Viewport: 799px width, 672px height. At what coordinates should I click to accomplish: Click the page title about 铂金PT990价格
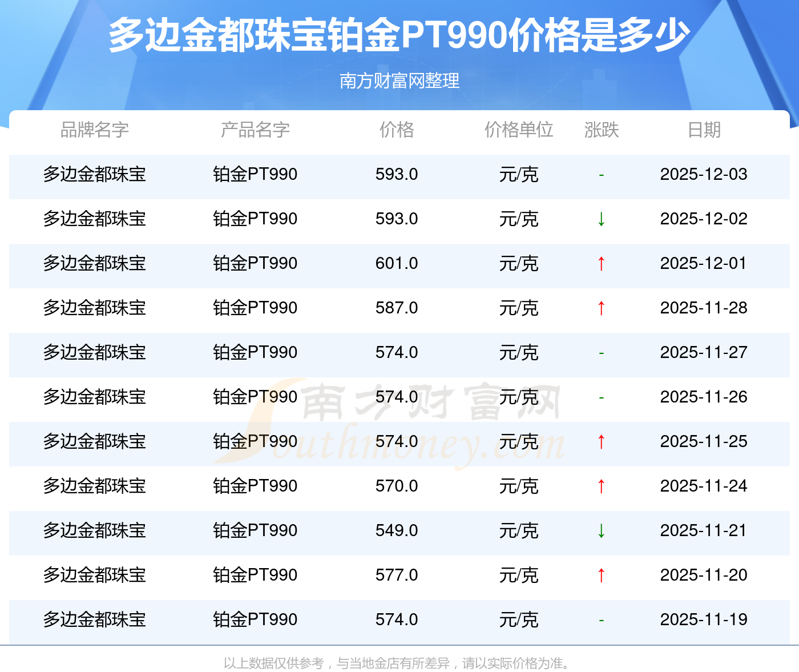click(399, 35)
